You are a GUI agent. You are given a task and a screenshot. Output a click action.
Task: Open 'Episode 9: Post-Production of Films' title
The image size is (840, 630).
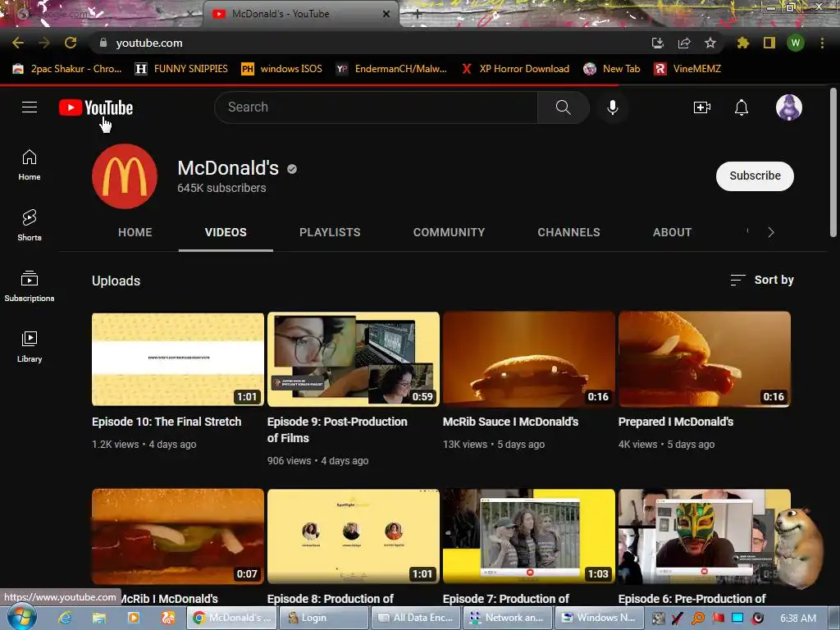[x=337, y=430]
